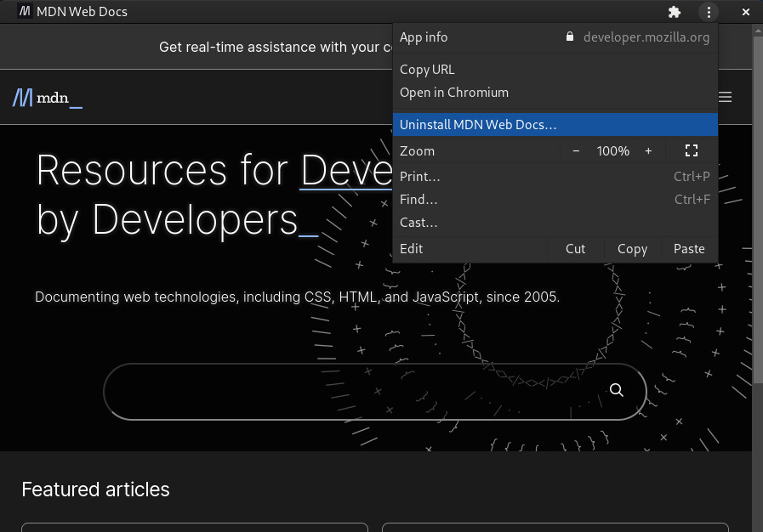This screenshot has height=532, width=763.
Task: Select Open in Chromium
Action: [x=555, y=93]
